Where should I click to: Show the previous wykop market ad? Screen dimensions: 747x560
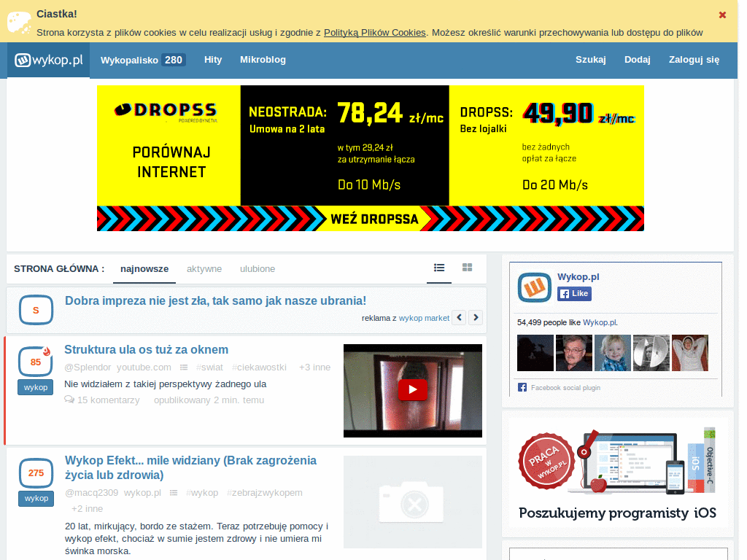[460, 318]
